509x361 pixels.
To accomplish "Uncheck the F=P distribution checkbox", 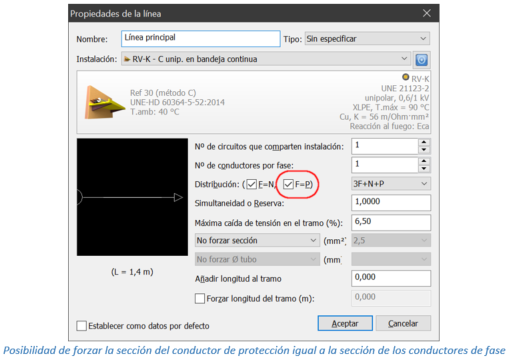I will pos(288,184).
